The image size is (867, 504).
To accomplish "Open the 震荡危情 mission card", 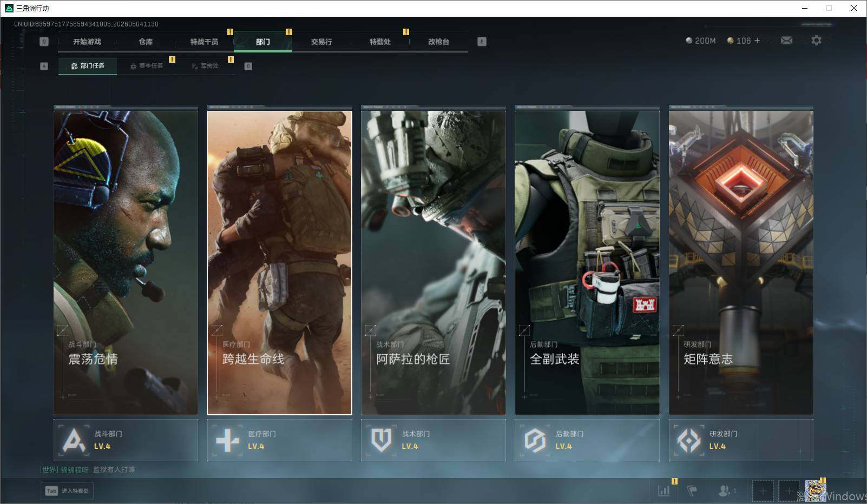I will pos(126,263).
